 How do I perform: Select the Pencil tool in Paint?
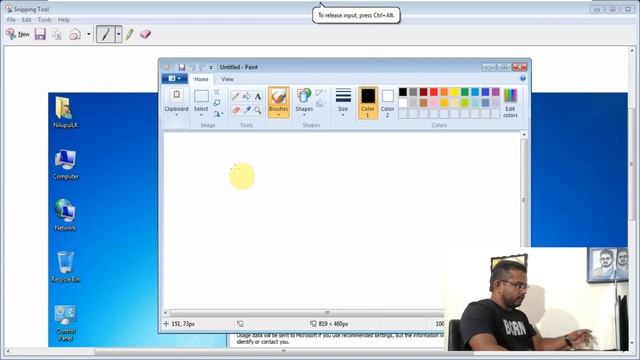coord(236,96)
